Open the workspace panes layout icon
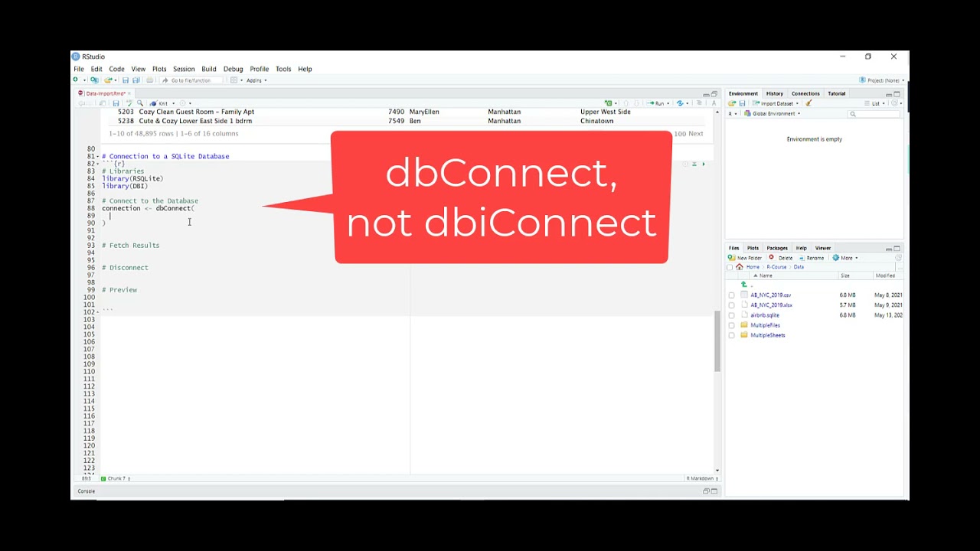 [234, 80]
